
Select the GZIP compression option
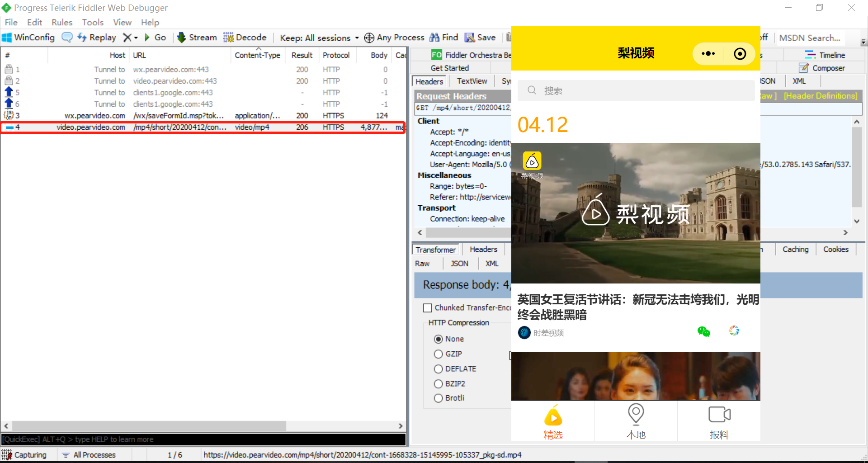(x=438, y=354)
